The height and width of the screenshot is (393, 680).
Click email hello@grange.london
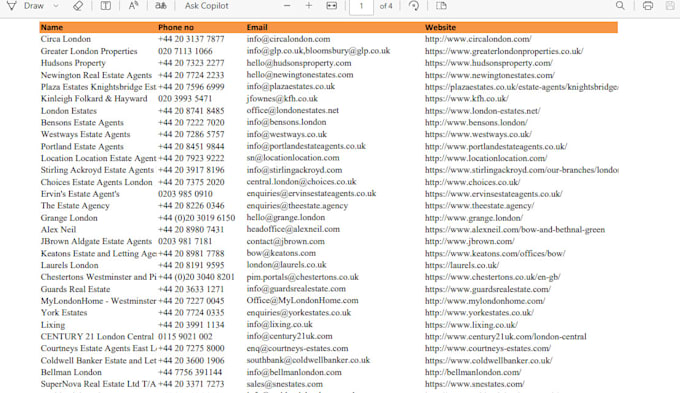click(286, 217)
